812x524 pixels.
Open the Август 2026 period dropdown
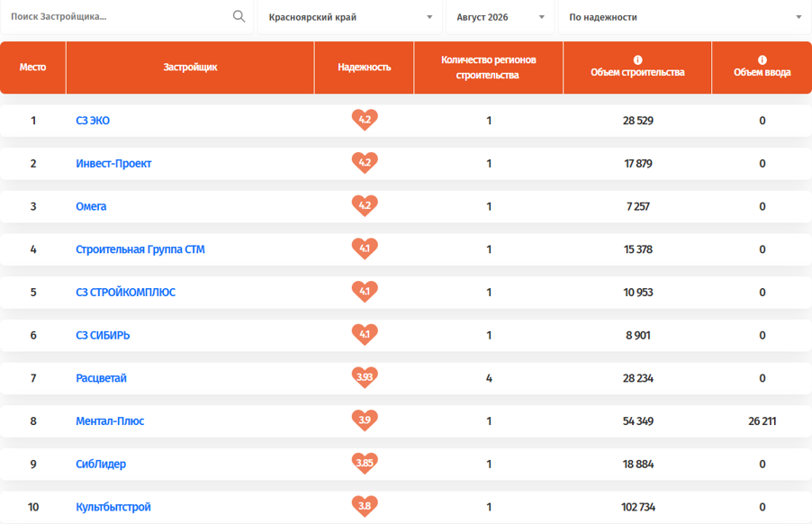tap(501, 17)
